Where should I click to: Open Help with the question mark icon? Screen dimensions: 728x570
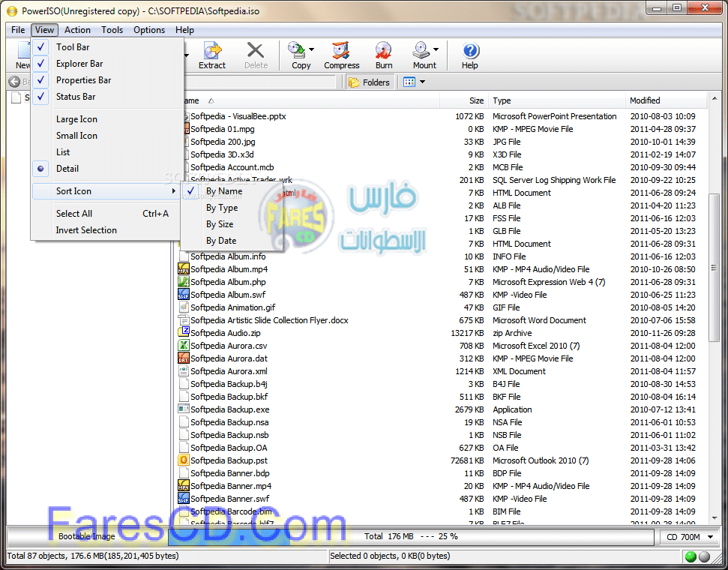point(470,50)
